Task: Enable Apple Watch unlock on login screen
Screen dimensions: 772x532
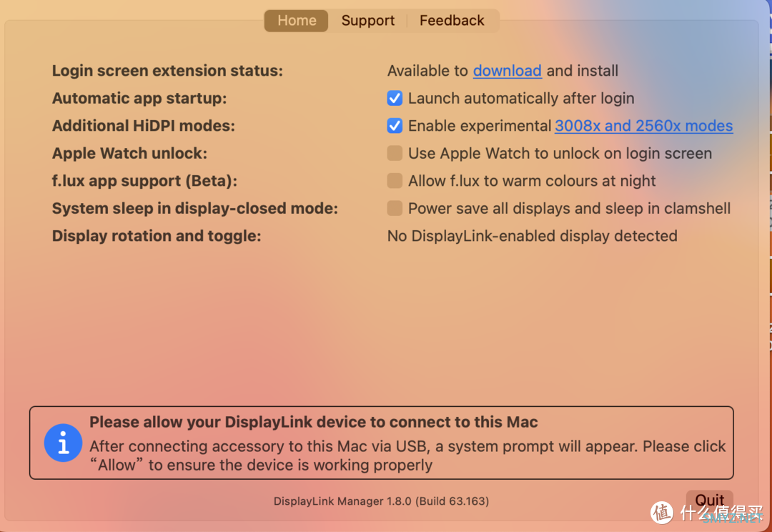Action: 395,153
